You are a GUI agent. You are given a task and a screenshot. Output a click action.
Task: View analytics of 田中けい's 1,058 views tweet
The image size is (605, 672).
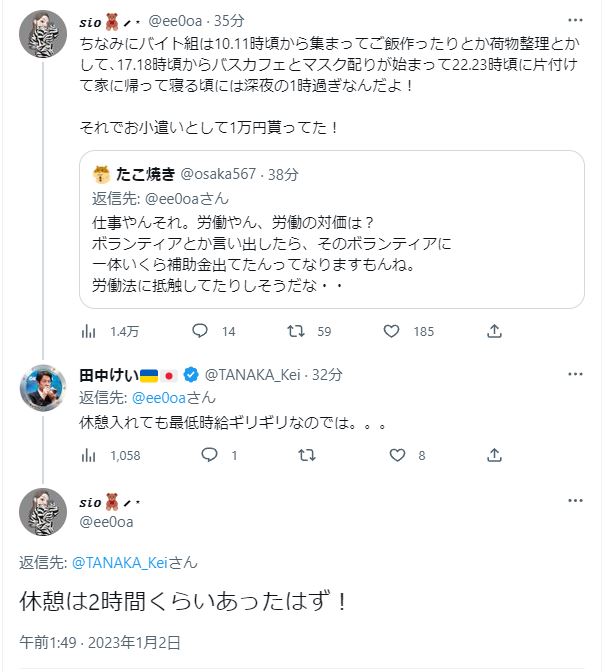88,455
